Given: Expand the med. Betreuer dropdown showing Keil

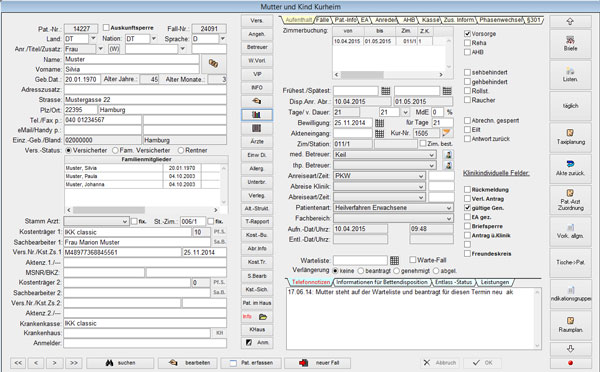Looking at the screenshot, I should tap(432, 155).
